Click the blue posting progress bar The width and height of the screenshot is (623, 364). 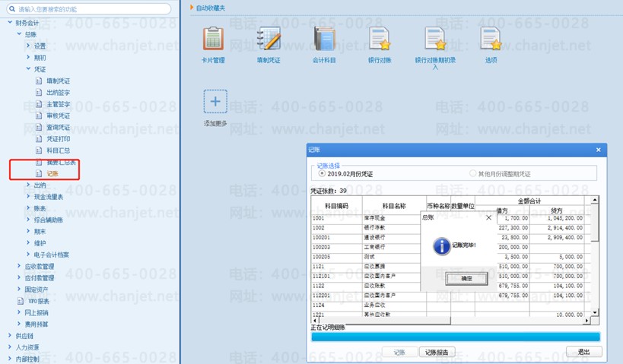click(456, 337)
